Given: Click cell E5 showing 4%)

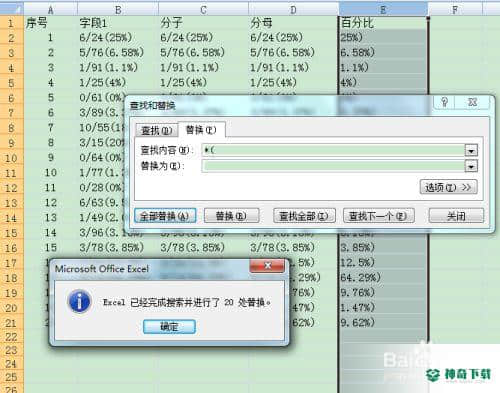Looking at the screenshot, I should [x=383, y=83].
